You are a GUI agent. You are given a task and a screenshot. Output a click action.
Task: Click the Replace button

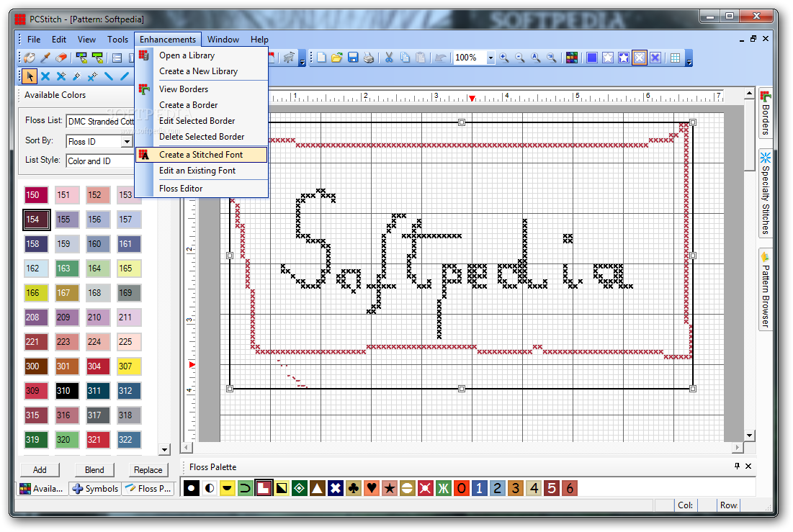148,470
